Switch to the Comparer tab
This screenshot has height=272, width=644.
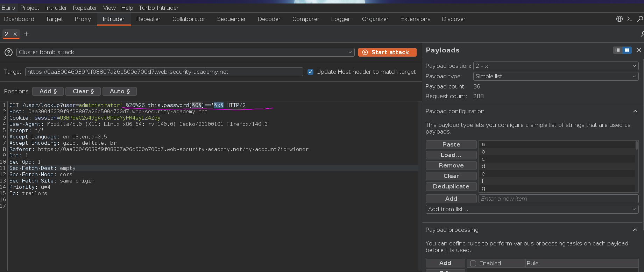(x=306, y=19)
